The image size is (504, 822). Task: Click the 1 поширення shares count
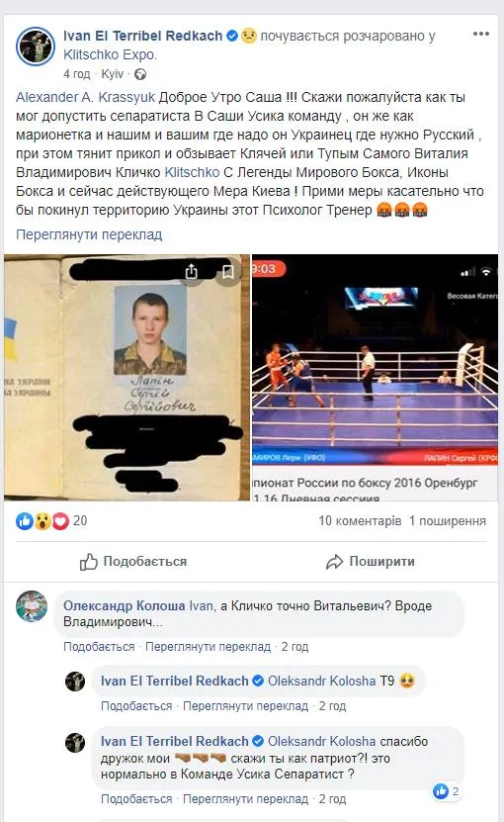pos(448,520)
